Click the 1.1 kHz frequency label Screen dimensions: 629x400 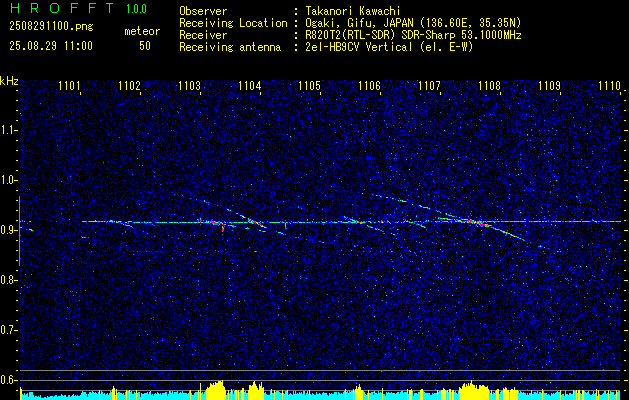click(x=8, y=130)
